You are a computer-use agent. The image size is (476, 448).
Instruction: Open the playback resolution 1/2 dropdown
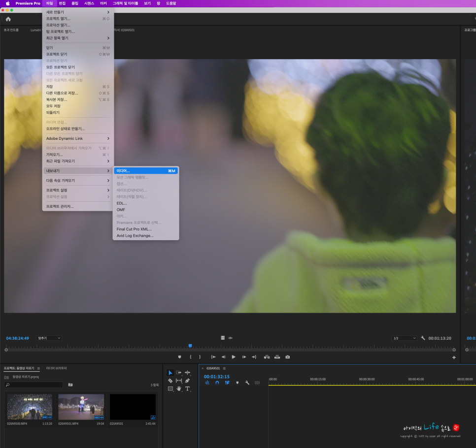(404, 338)
